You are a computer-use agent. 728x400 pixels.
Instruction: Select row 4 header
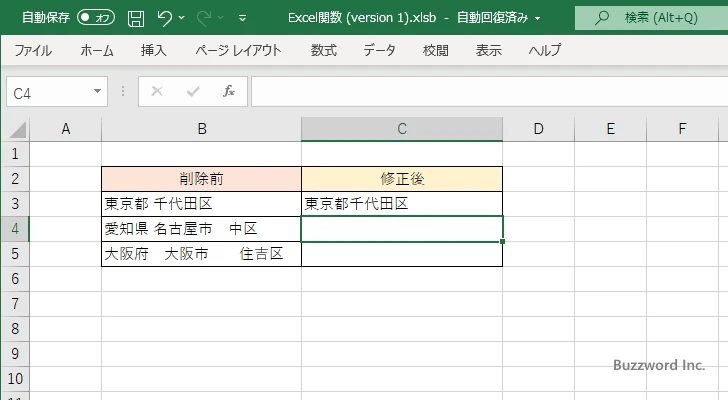[x=14, y=229]
